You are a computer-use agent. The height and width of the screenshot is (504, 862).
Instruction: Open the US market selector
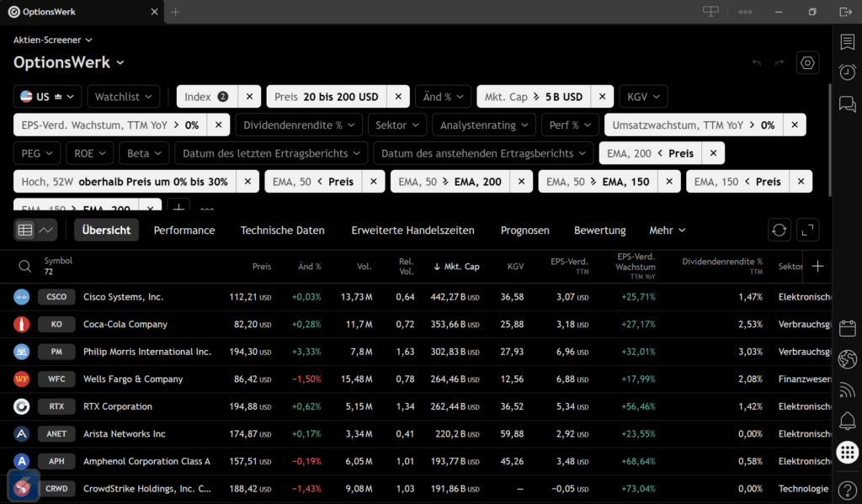(x=47, y=97)
